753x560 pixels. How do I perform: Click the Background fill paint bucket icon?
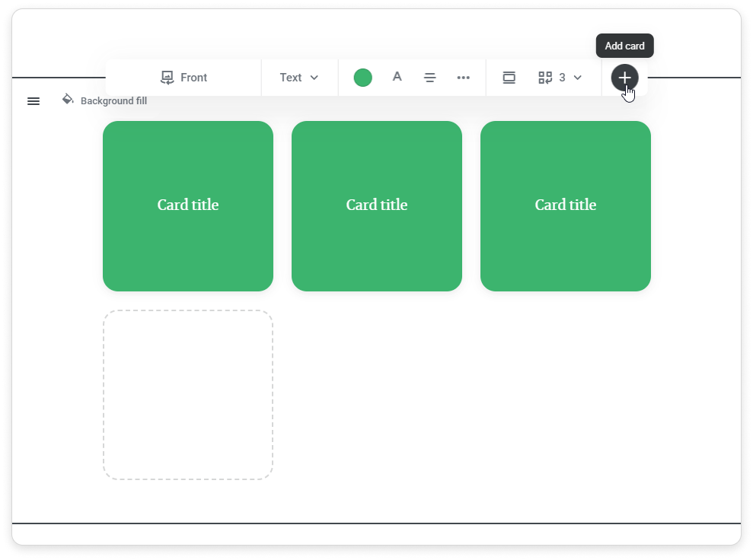click(68, 100)
